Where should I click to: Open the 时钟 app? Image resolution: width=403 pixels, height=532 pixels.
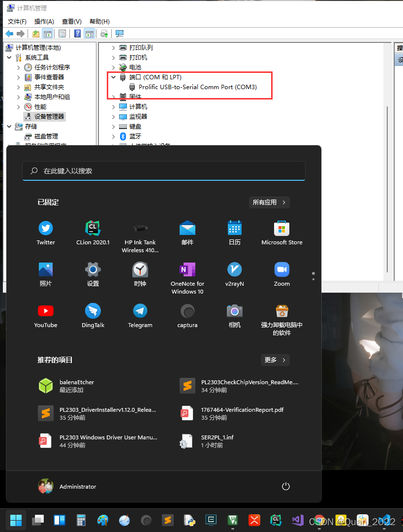coord(140,274)
